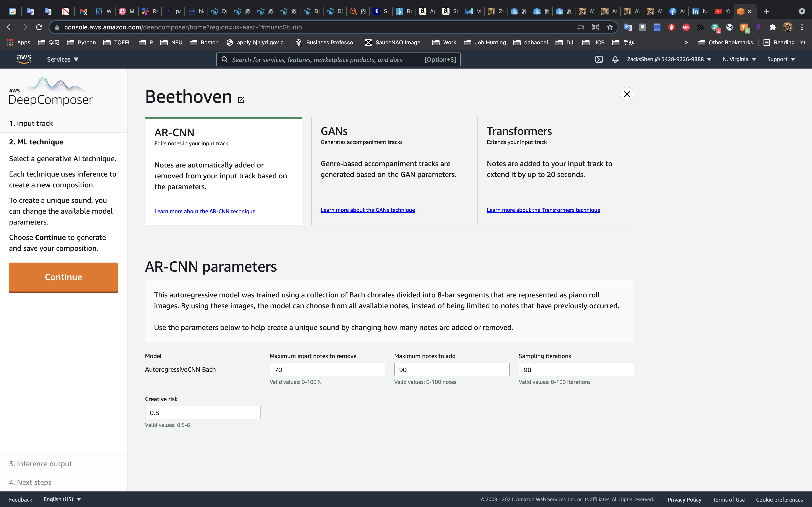Open the Learn more about AR-CNN link
This screenshot has height=507, width=812.
[x=205, y=211]
